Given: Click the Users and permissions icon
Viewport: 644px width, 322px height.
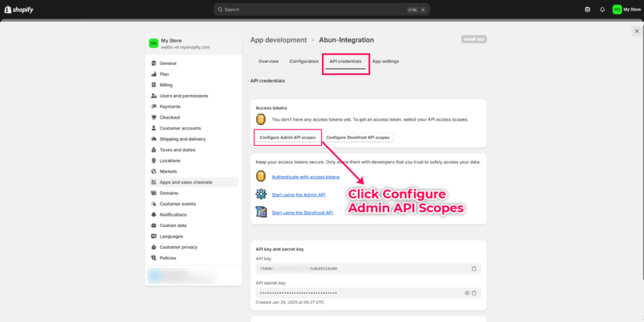Looking at the screenshot, I should click(153, 96).
